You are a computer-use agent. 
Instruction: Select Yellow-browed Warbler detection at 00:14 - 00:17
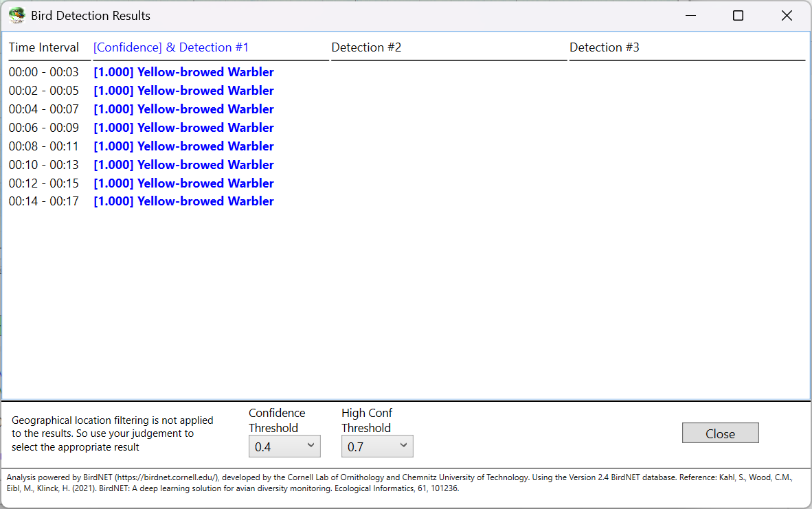point(183,201)
